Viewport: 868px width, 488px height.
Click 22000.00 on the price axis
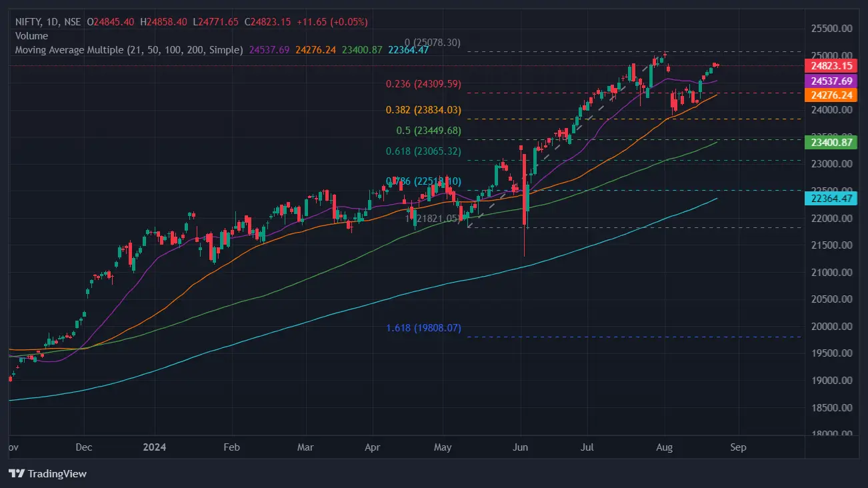(831, 219)
